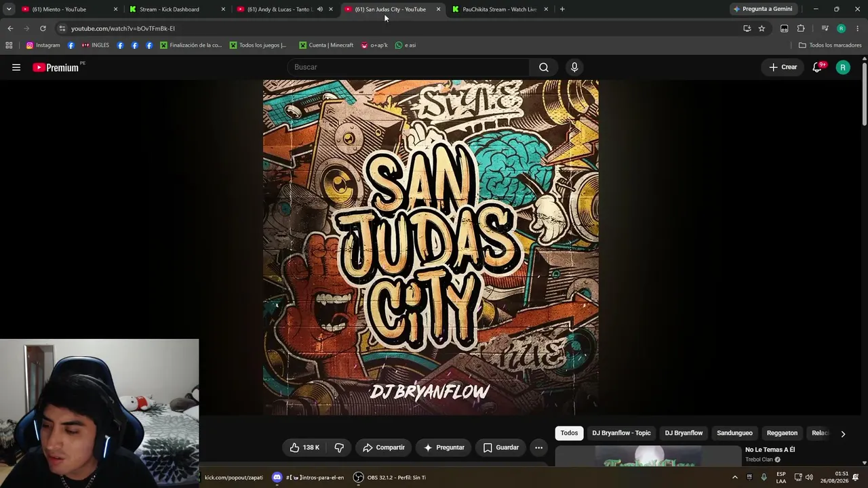Like the San Judas City video
Screen dimensions: 868x488
pos(304,447)
